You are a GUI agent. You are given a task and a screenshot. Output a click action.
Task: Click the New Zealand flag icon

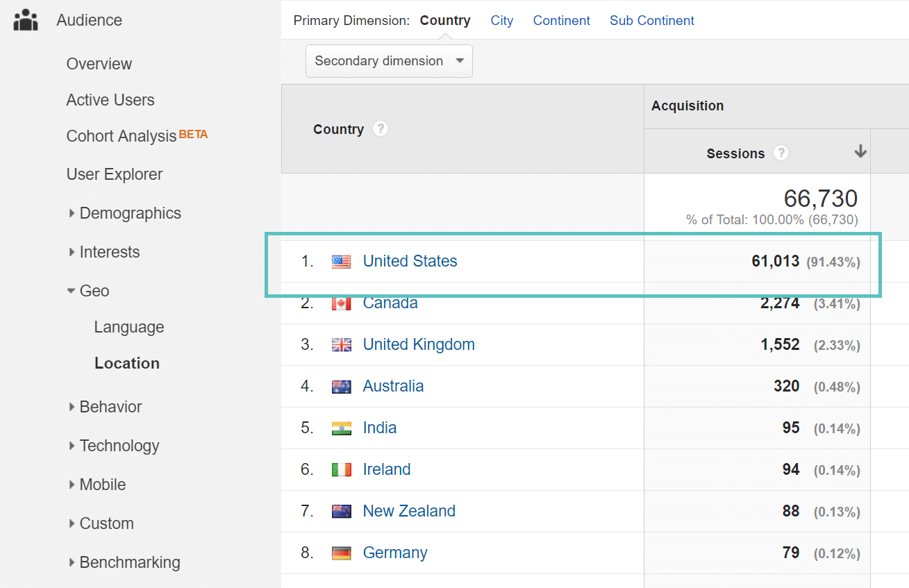(x=341, y=511)
